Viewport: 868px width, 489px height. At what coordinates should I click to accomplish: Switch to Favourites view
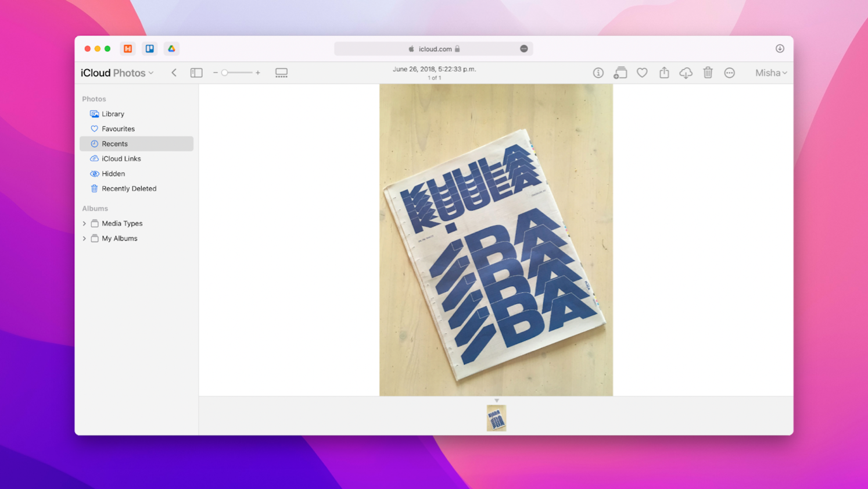(x=117, y=129)
